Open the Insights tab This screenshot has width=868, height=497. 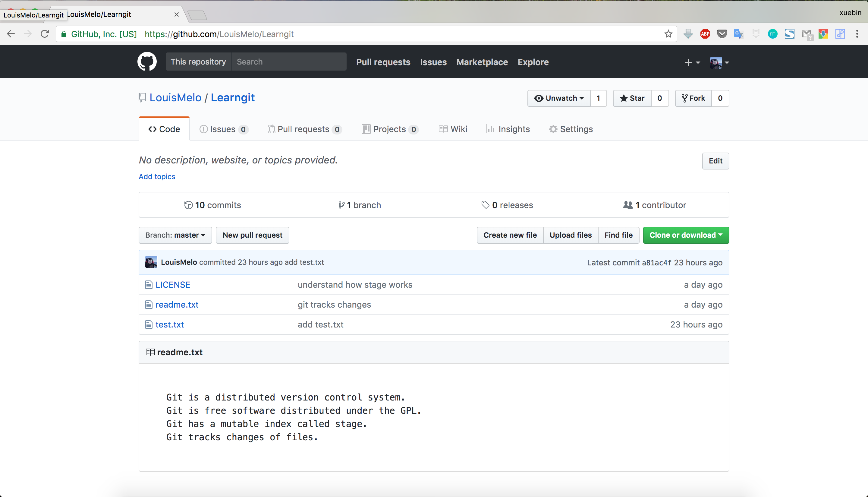pos(508,129)
